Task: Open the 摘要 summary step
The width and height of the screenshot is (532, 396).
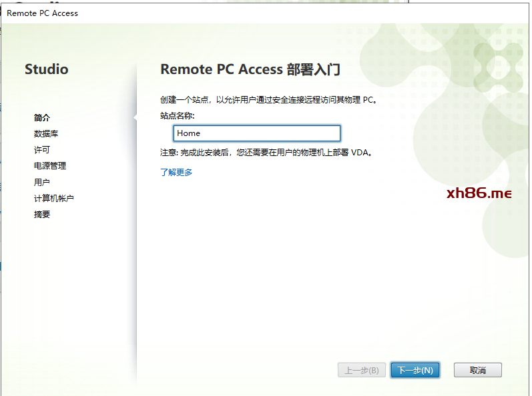Action: click(x=42, y=215)
